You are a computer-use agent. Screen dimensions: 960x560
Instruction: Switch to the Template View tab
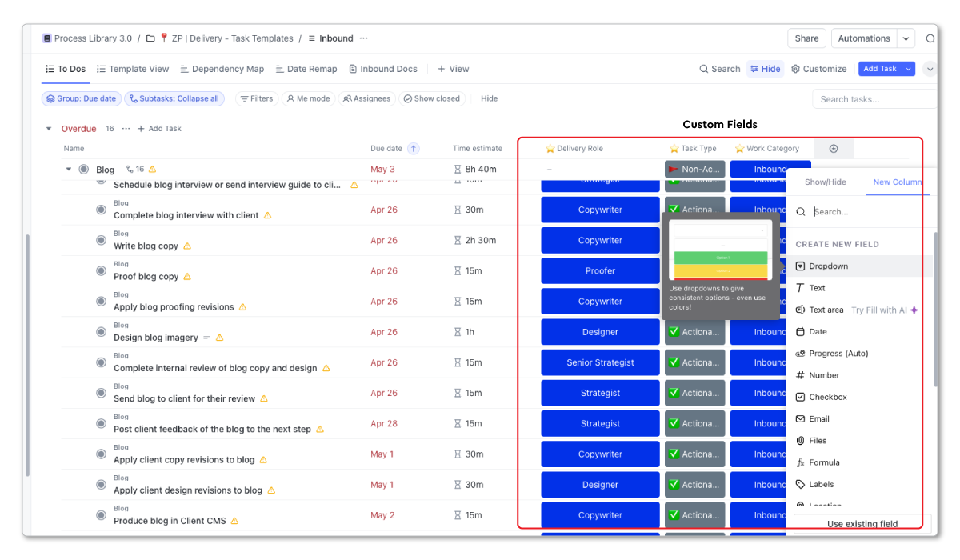click(x=133, y=69)
